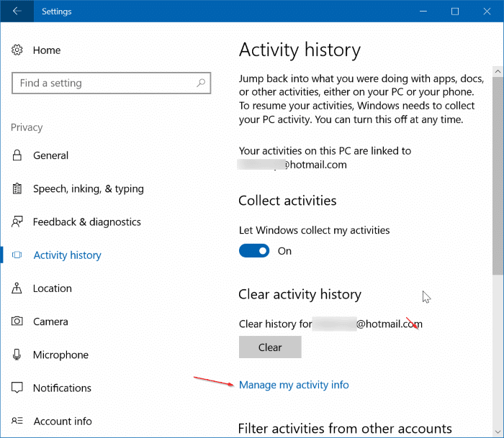Maximize the Settings window
Image resolution: width=504 pixels, height=438 pixels.
point(455,12)
